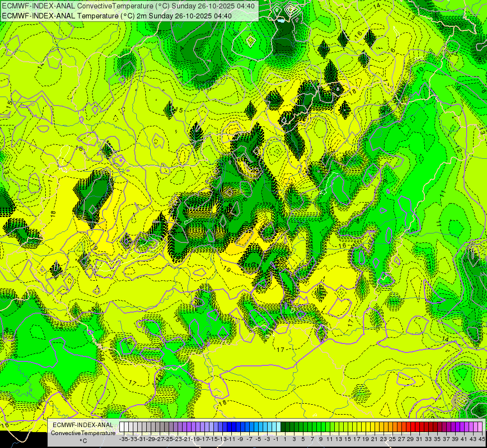This screenshot has height=448, width=487.
Task: Click the Temperature 2m title line
Action: pyautogui.click(x=117, y=16)
